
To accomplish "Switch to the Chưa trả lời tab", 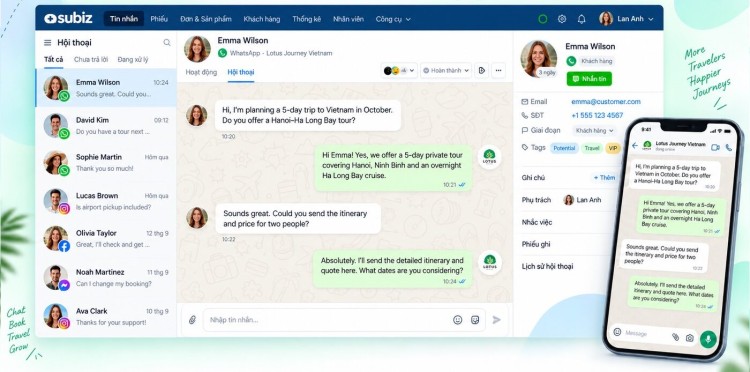I will click(x=91, y=60).
